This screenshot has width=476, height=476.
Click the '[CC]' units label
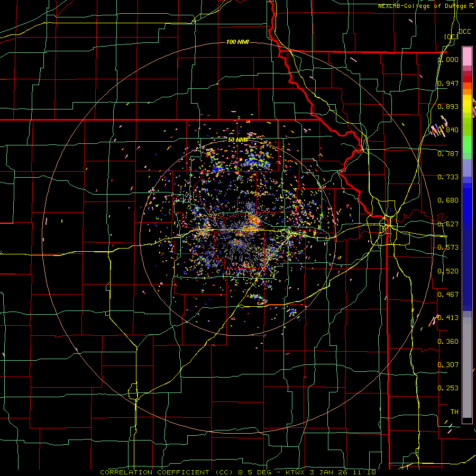[451, 36]
